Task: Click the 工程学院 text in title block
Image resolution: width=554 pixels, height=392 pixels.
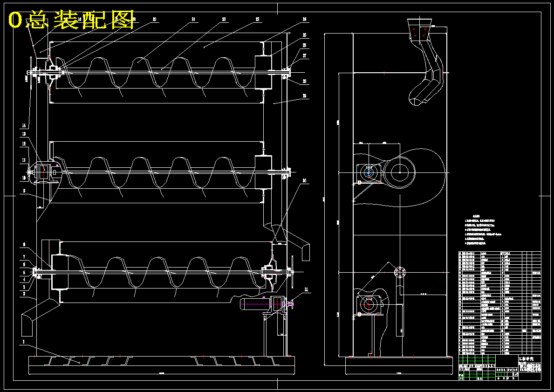Action: tap(526, 359)
